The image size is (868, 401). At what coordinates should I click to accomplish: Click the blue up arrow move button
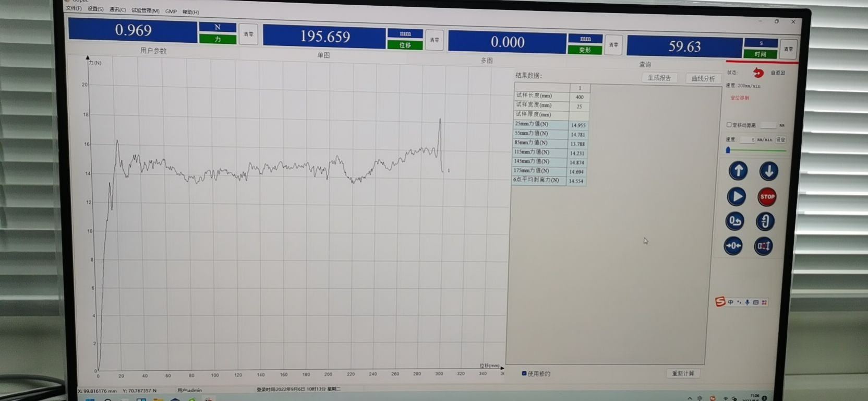pyautogui.click(x=738, y=170)
